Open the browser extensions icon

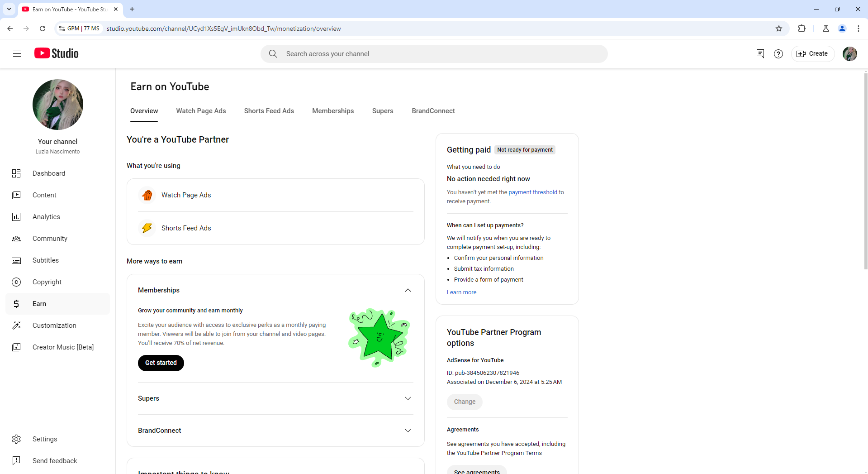[802, 29]
